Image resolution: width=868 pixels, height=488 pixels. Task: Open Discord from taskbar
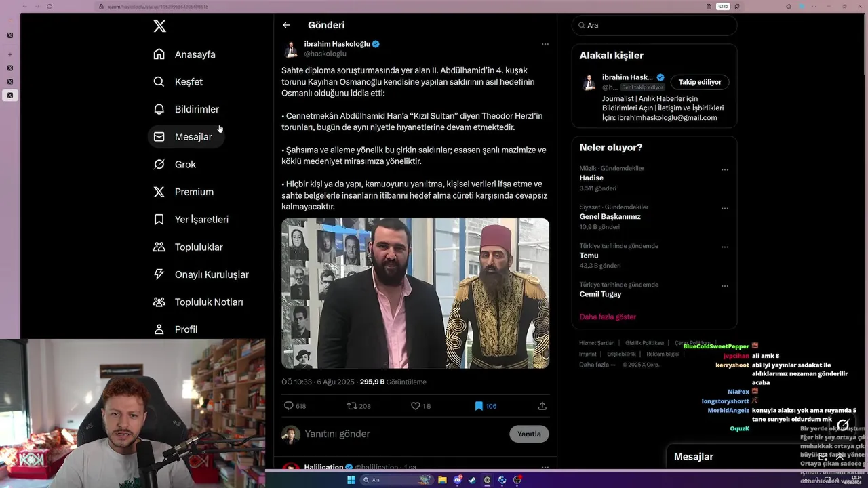457,480
